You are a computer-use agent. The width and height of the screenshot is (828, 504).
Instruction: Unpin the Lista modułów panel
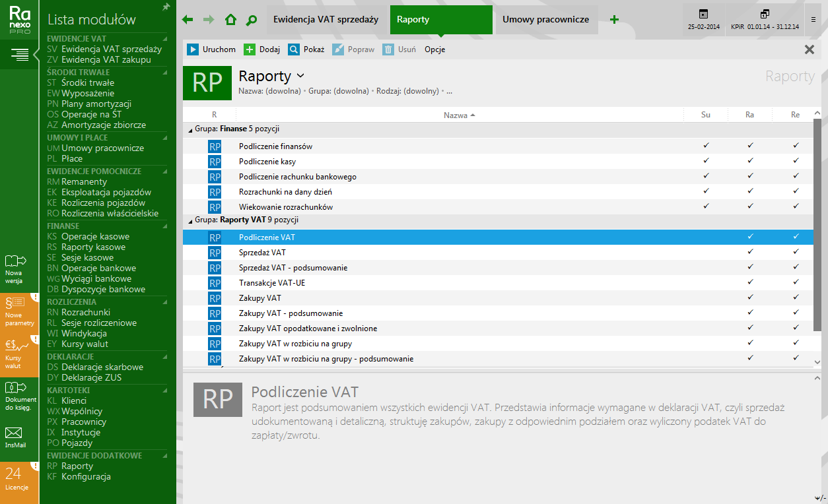(166, 7)
